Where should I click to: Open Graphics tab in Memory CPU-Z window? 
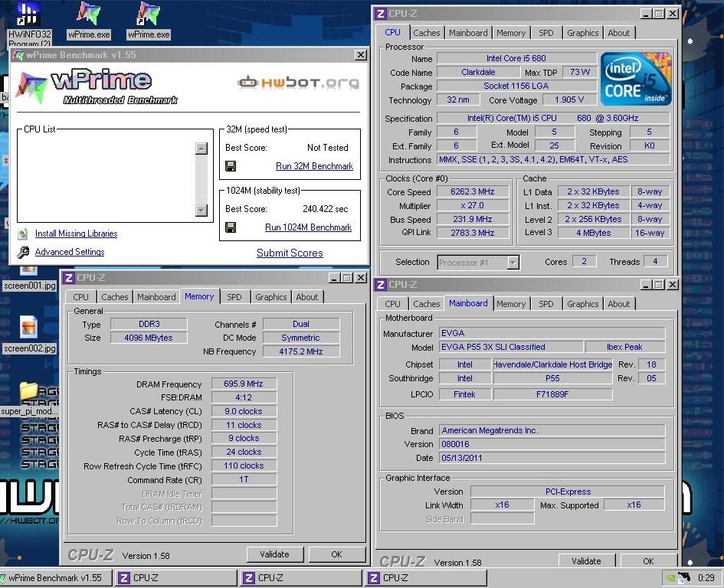(x=271, y=297)
